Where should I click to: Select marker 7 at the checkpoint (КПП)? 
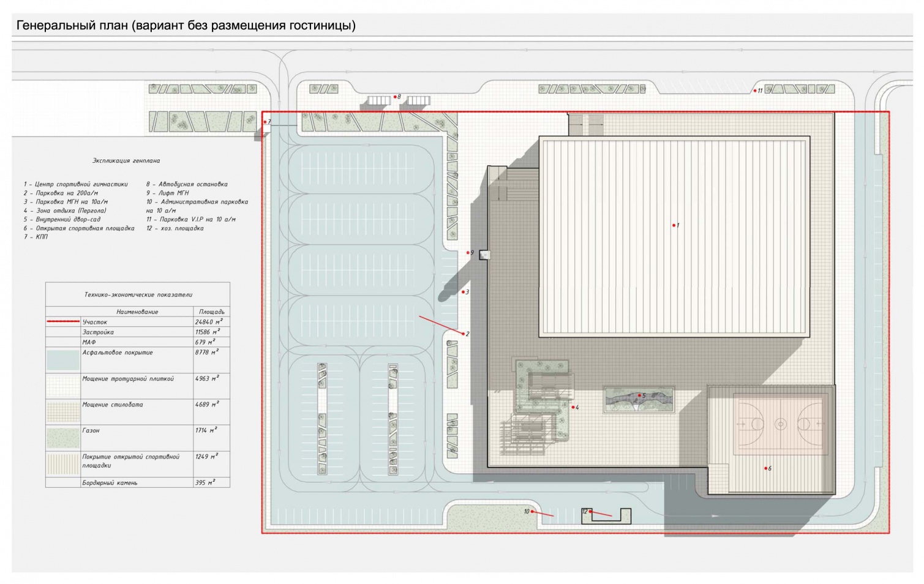(x=265, y=122)
